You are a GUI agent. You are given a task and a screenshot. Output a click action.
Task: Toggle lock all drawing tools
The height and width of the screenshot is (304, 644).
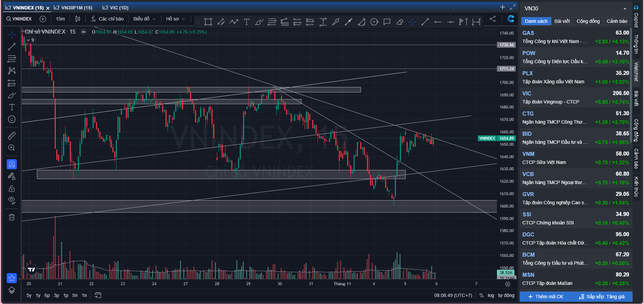(12, 188)
